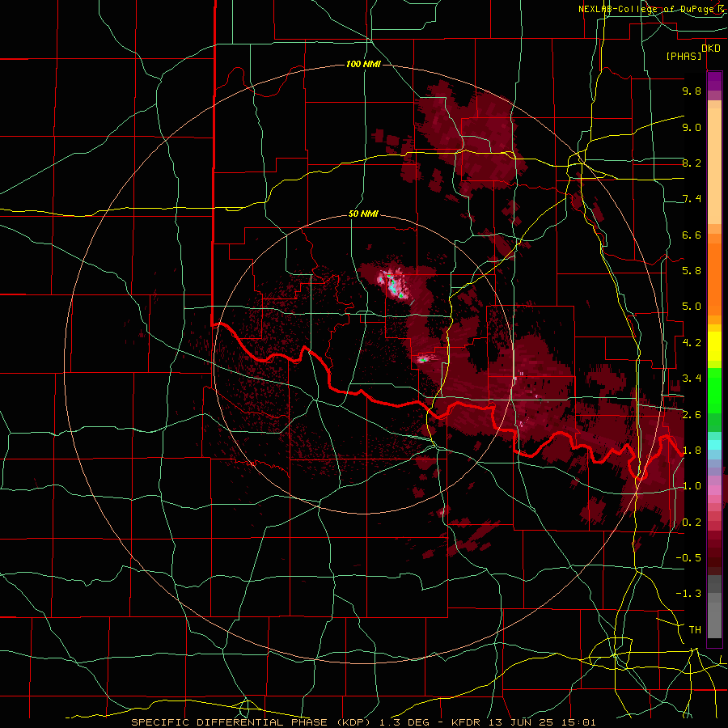This screenshot has width=728, height=728.
Task: Pick the pink band of the color bar
Action: 714,490
